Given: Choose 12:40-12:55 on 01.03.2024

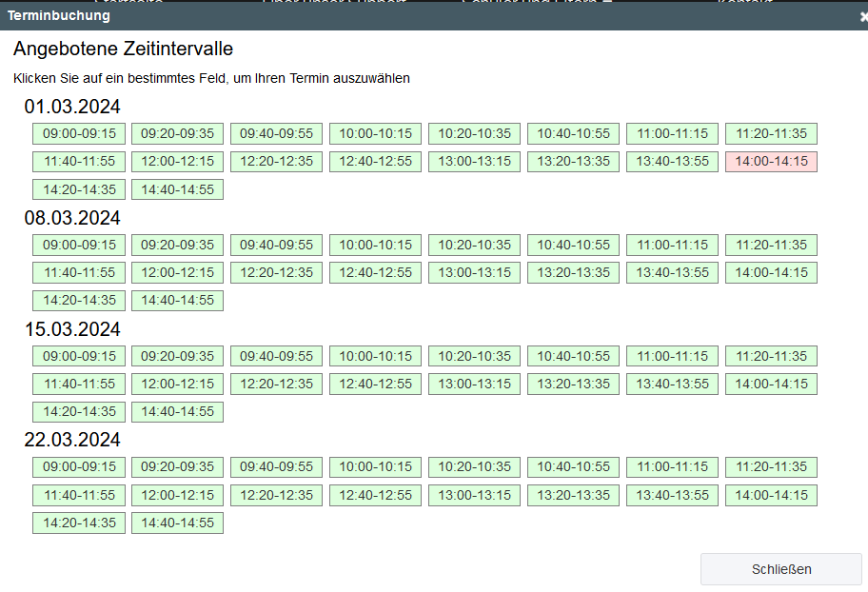Looking at the screenshot, I should click(x=375, y=161).
